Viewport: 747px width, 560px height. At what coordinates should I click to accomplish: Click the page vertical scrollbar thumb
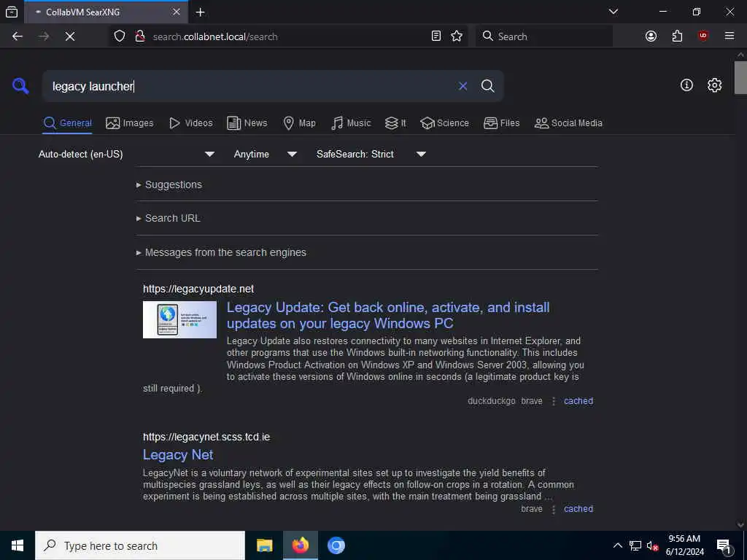[740, 77]
